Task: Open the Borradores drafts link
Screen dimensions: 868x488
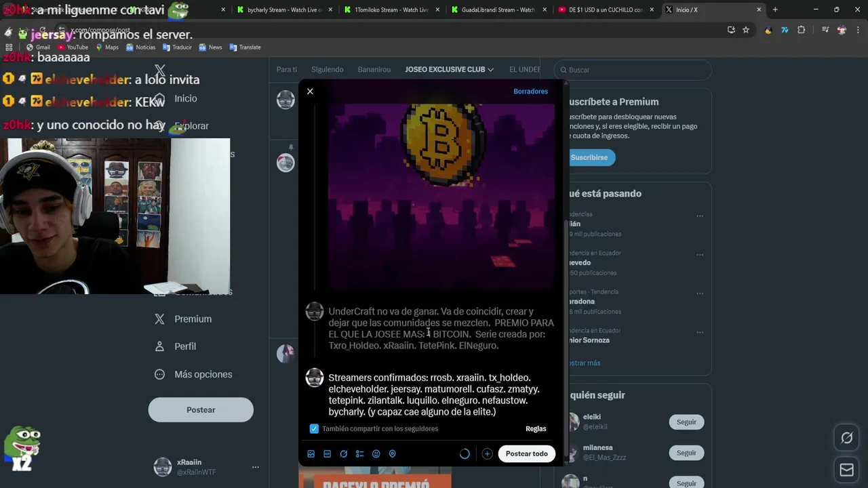Action: tap(530, 91)
